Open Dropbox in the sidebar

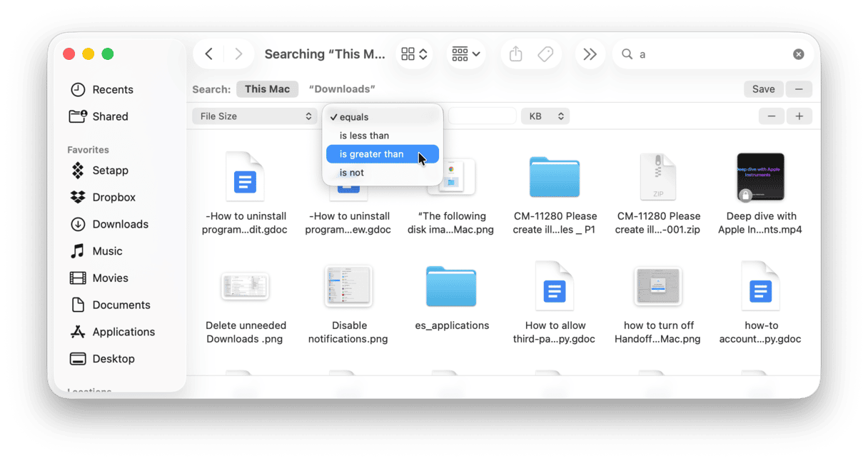113,197
